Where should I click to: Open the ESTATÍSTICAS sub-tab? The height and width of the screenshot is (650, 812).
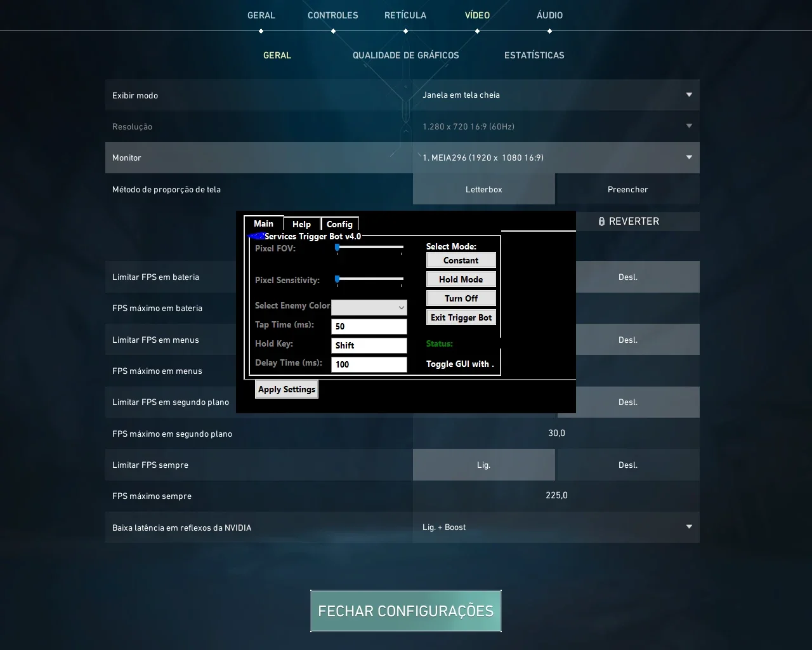(x=534, y=55)
